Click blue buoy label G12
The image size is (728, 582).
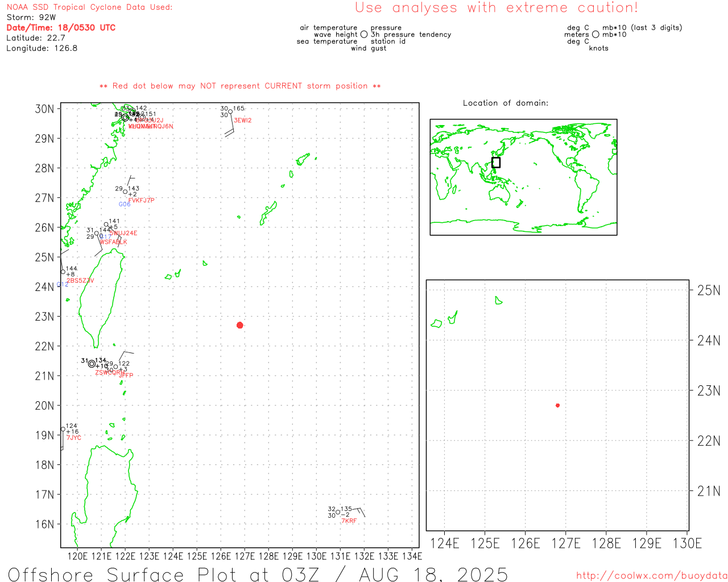pyautogui.click(x=63, y=284)
